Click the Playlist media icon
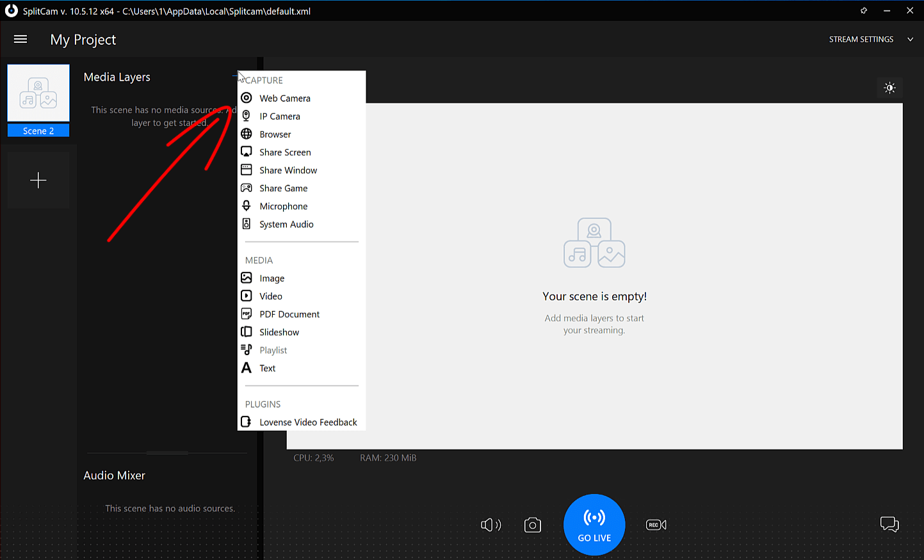Viewport: 924px width, 560px height. [x=247, y=349]
